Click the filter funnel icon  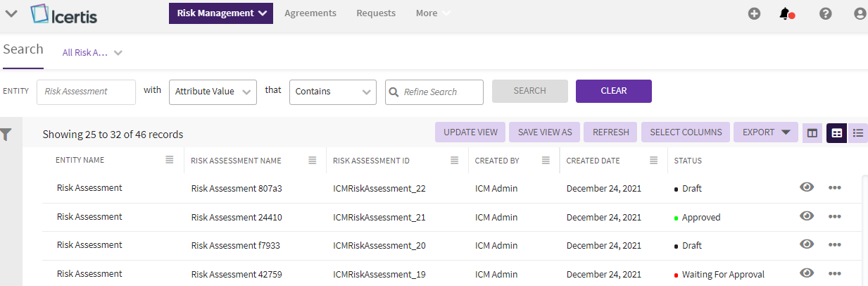pos(6,134)
